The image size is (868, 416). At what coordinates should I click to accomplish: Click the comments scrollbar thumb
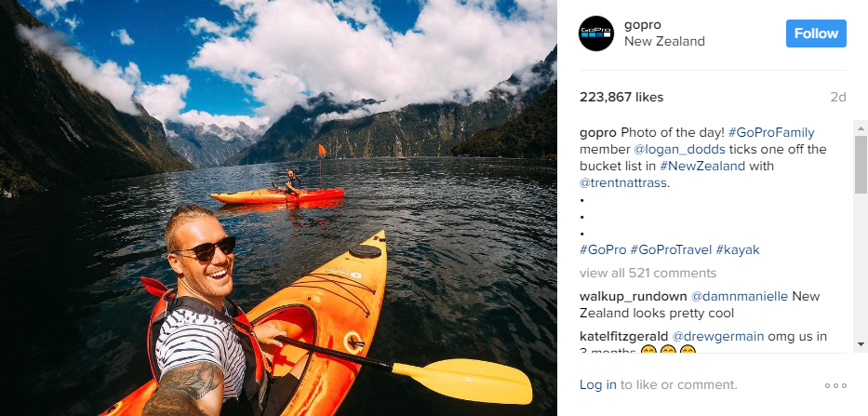click(x=861, y=164)
